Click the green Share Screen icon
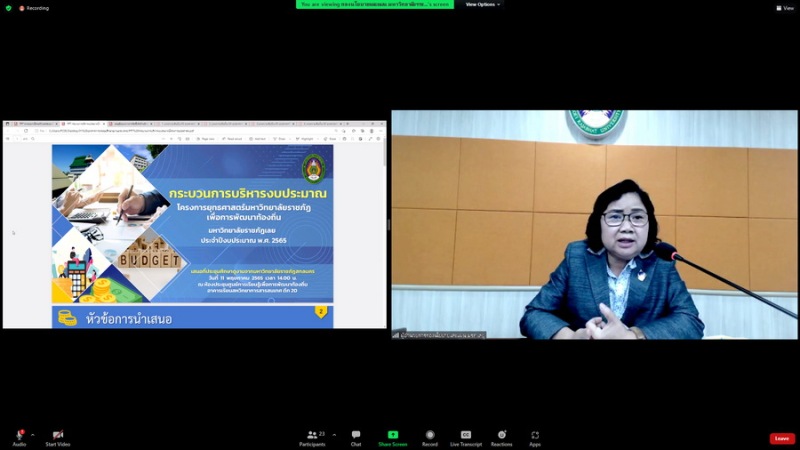 click(393, 435)
